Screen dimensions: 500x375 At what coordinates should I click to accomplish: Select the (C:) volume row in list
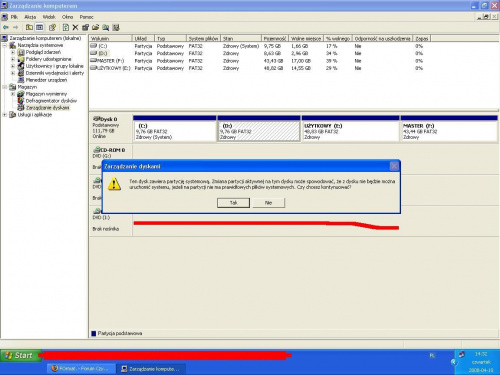point(260,46)
